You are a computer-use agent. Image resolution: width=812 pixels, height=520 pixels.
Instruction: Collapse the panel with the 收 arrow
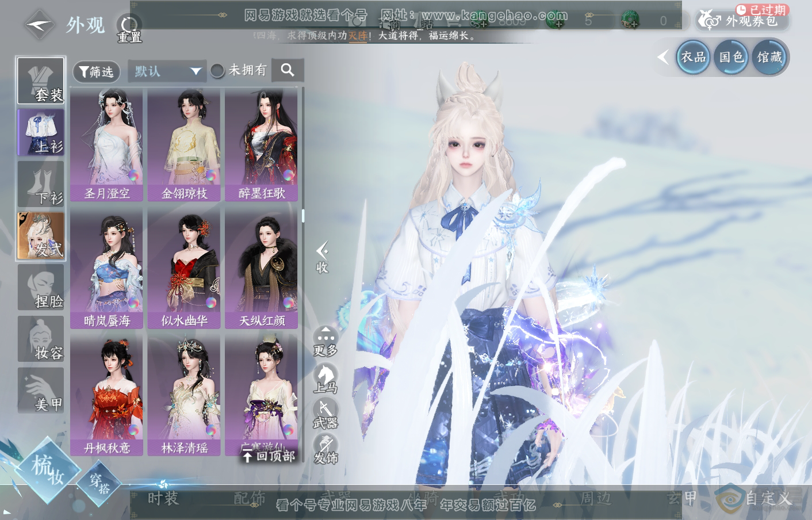322,258
